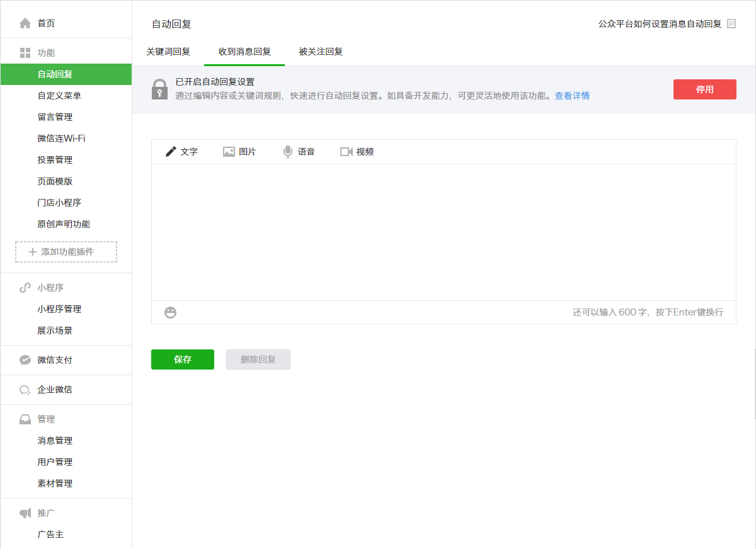Click the 微信支付 icon in sidebar
This screenshot has width=756, height=549.
(25, 360)
